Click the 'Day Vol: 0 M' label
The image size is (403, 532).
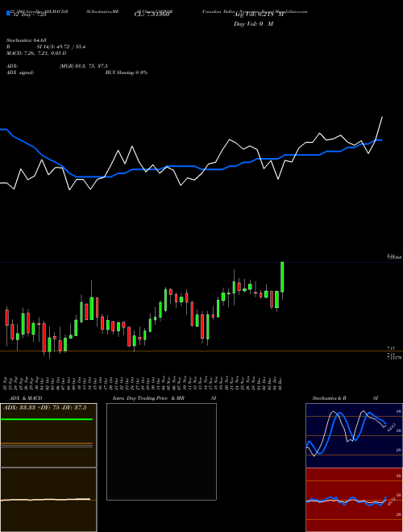click(253, 24)
